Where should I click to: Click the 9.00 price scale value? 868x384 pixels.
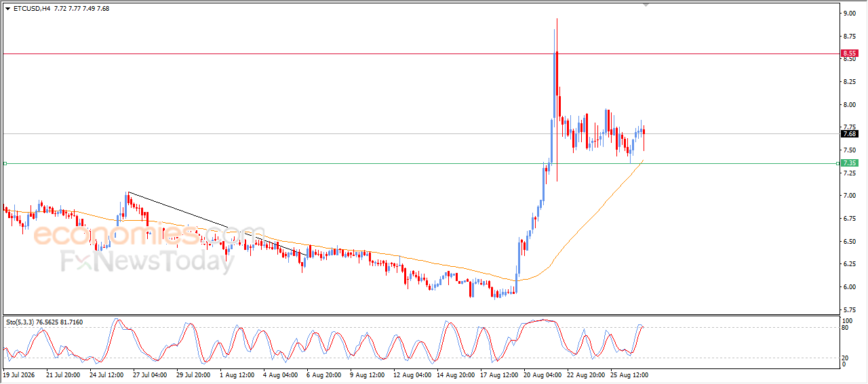point(848,13)
